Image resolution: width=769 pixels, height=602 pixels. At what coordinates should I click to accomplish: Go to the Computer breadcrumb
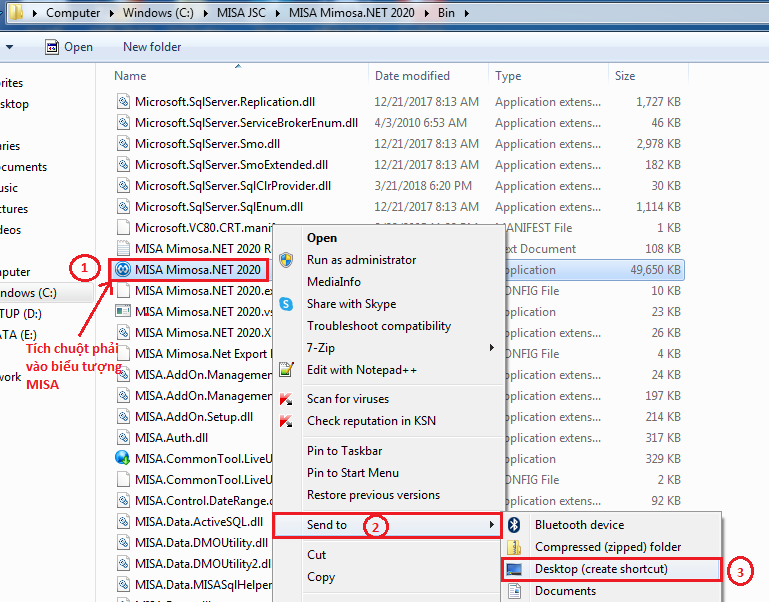coord(73,13)
